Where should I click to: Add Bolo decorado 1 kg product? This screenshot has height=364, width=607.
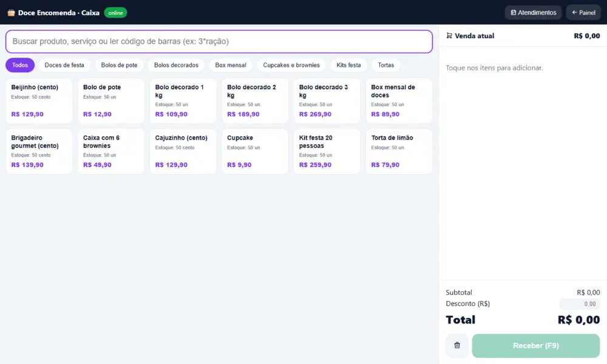point(183,101)
